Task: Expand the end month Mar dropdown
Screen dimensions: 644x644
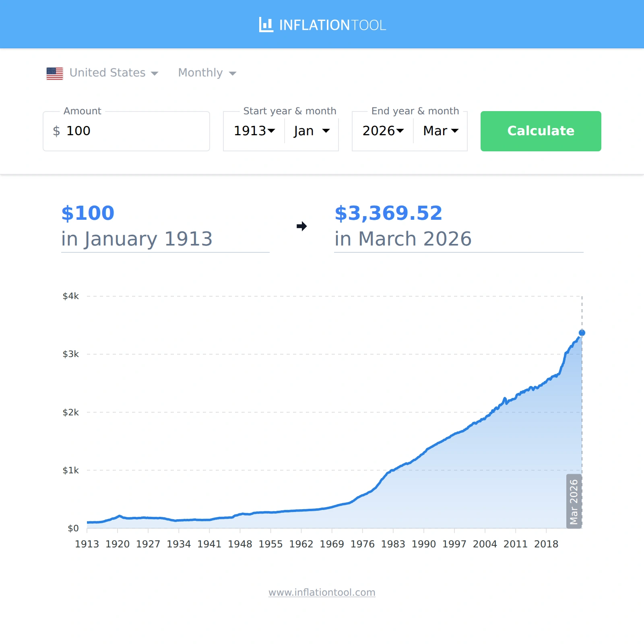Action: pos(441,131)
